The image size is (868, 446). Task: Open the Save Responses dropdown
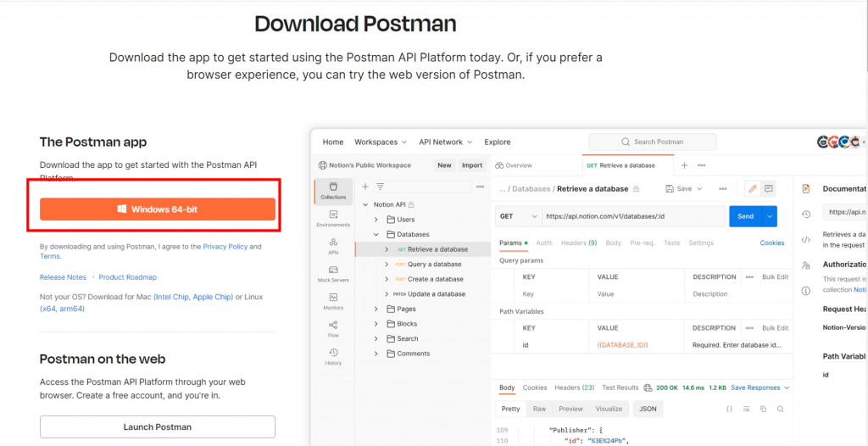pos(759,387)
